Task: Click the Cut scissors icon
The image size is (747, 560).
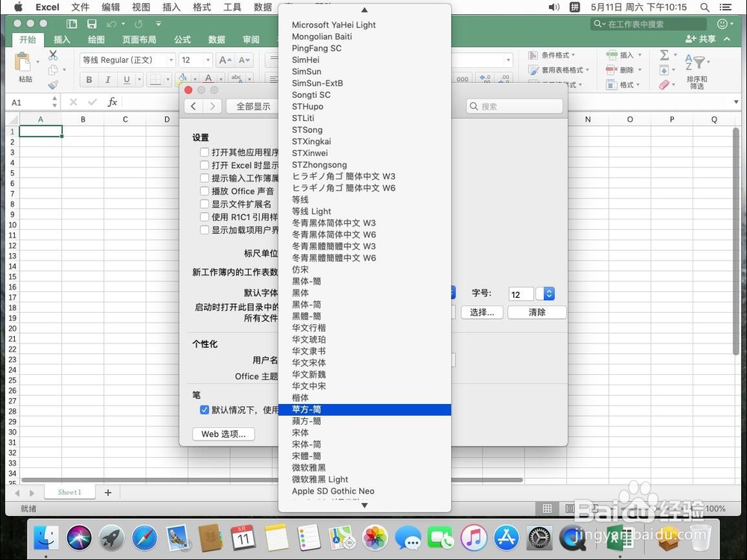Action: tap(53, 55)
